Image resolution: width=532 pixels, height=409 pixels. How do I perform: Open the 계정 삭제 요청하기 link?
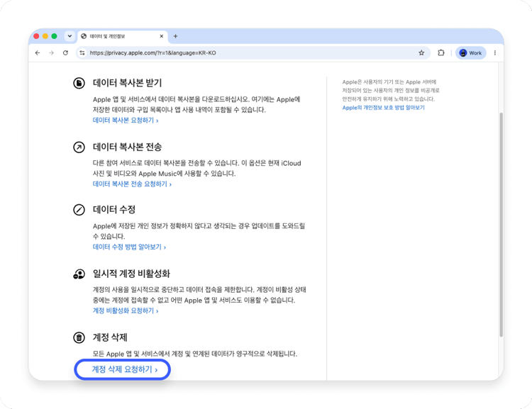click(125, 369)
